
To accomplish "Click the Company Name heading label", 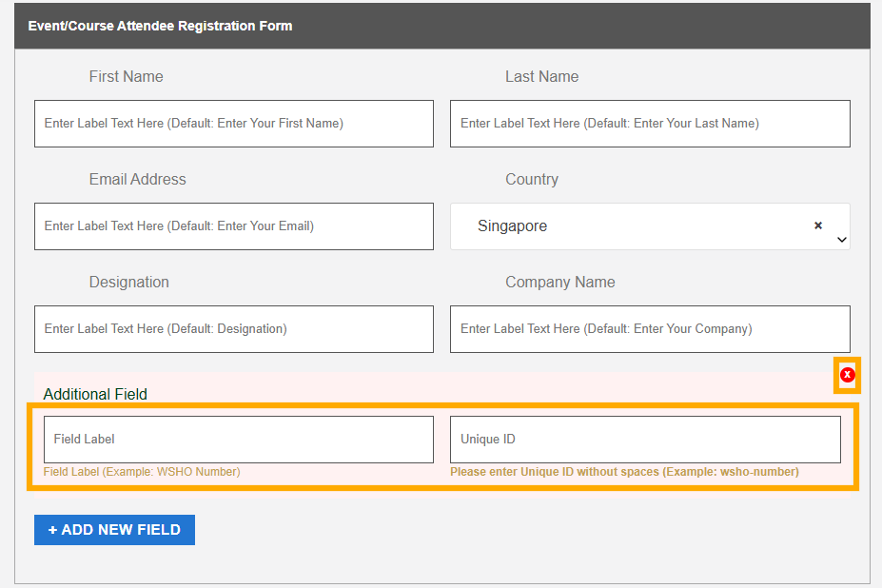I will [x=559, y=283].
